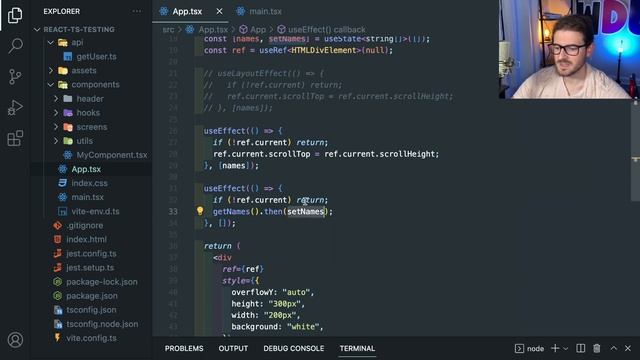This screenshot has width=640, height=360.
Task: Place cursor on setNames in getNames line
Action: [x=305, y=211]
